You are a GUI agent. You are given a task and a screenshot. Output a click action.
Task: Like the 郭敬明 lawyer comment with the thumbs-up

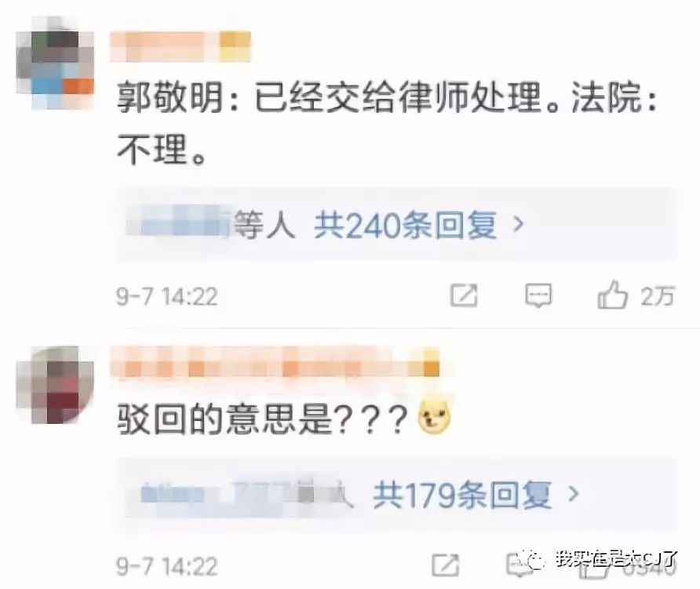tap(612, 294)
